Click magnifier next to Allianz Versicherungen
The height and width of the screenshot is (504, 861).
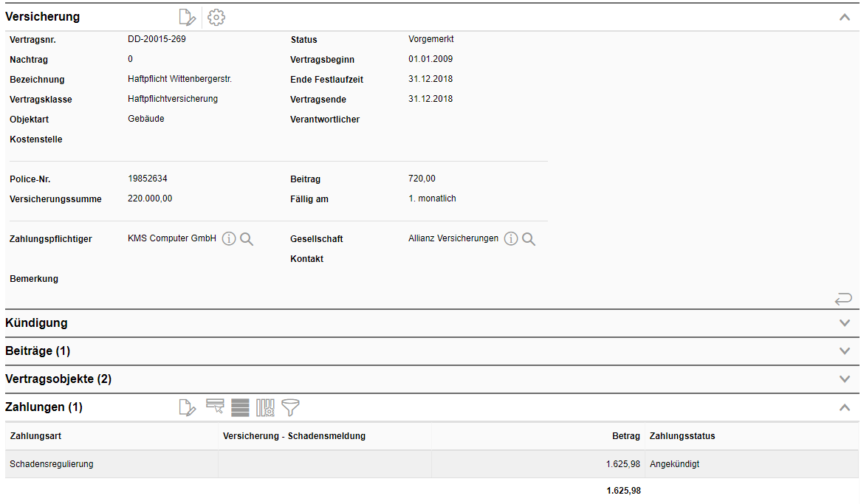(529, 239)
